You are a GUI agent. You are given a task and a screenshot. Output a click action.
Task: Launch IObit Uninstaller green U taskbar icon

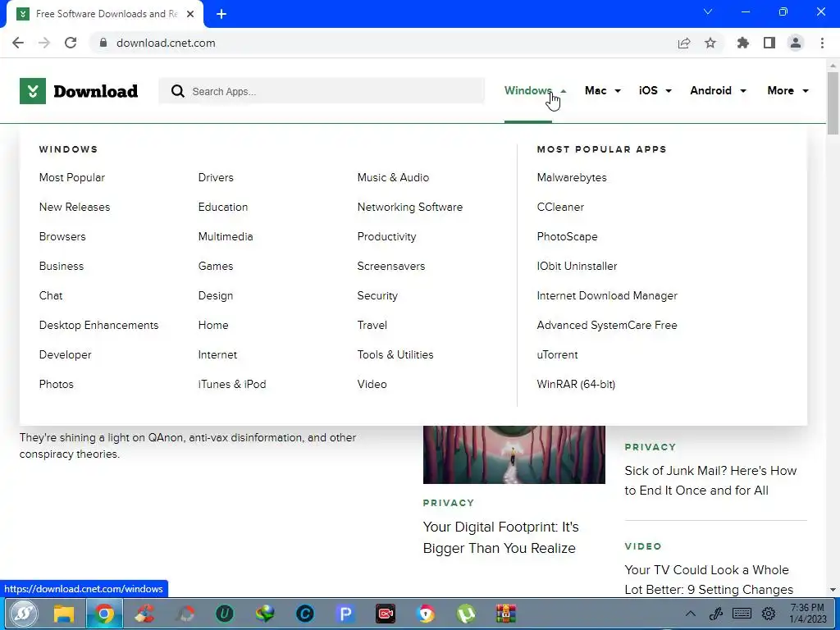pyautogui.click(x=225, y=614)
